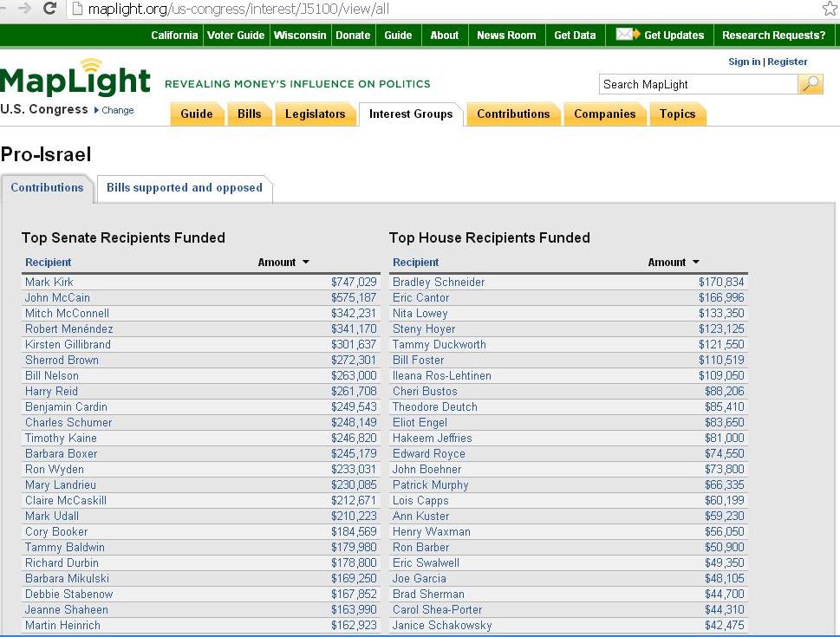The image size is (840, 637).
Task: Open Eric Cantor's recipient page
Action: point(420,297)
